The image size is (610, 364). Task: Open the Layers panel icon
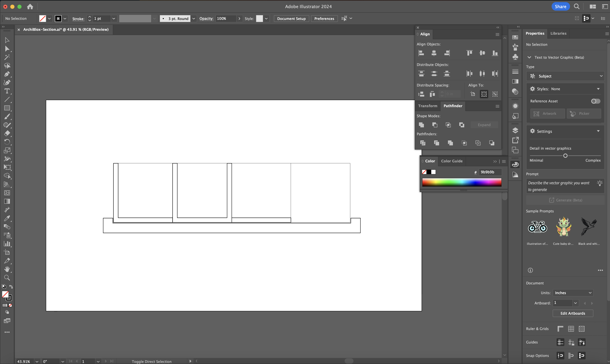tap(515, 130)
